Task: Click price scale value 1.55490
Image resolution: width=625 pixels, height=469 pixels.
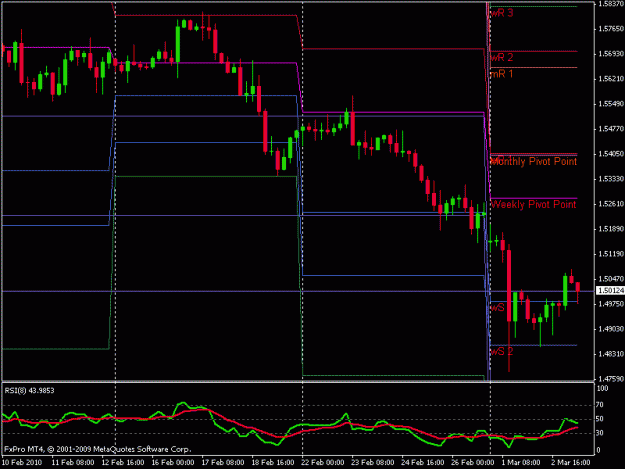Action: coord(611,104)
